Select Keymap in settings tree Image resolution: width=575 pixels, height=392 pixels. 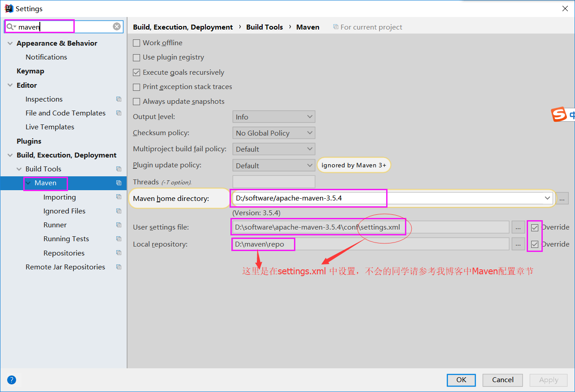[30, 71]
